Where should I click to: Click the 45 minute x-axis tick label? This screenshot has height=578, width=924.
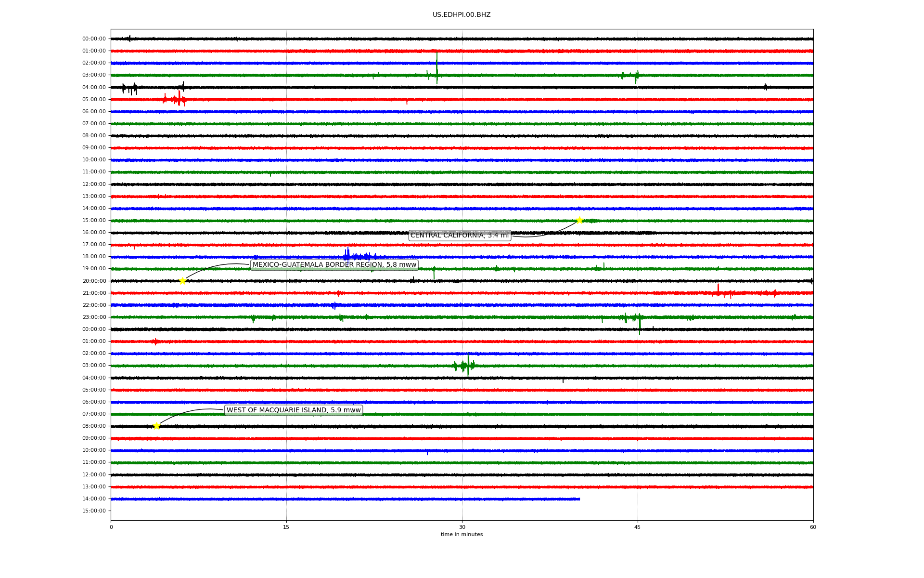(637, 527)
